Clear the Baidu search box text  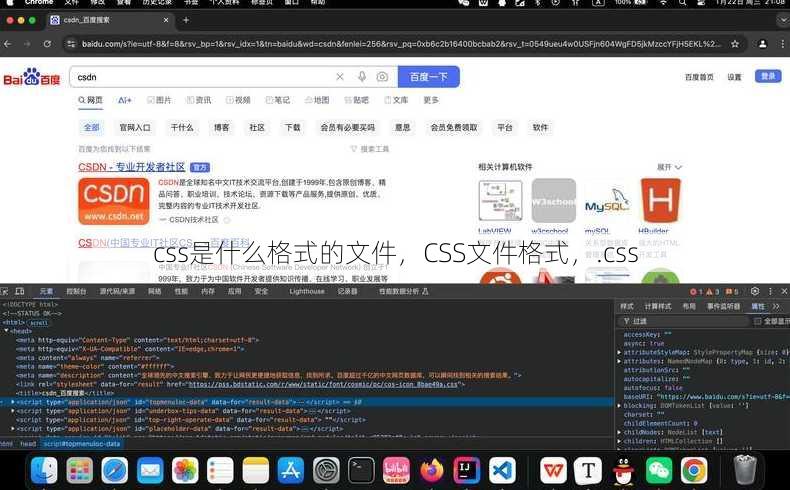click(340, 77)
